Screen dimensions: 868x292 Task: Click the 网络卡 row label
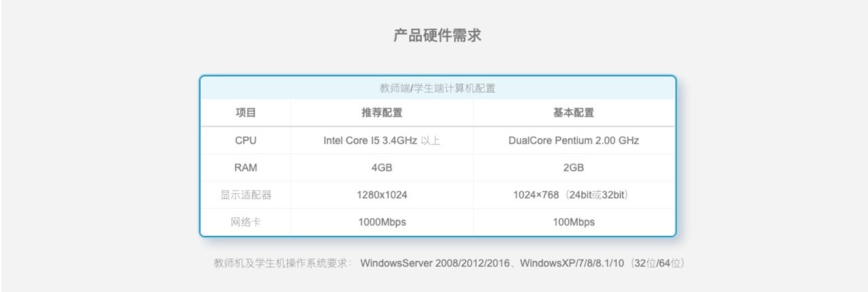[245, 222]
